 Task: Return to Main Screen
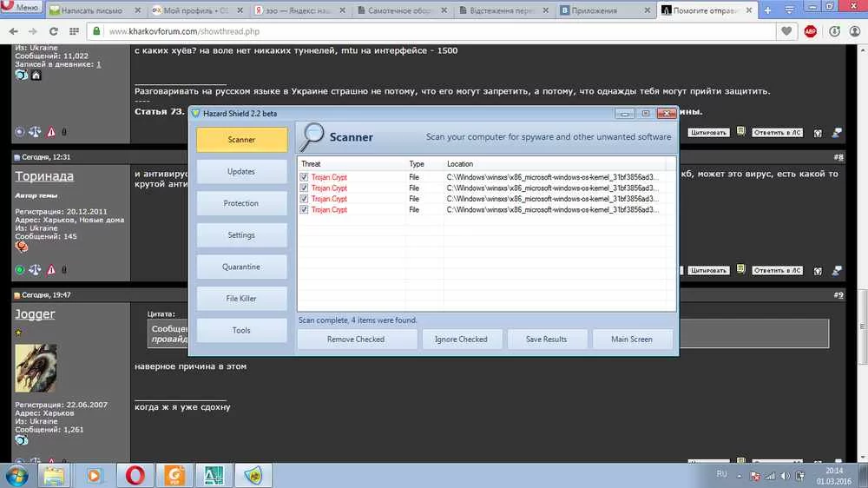[632, 339]
